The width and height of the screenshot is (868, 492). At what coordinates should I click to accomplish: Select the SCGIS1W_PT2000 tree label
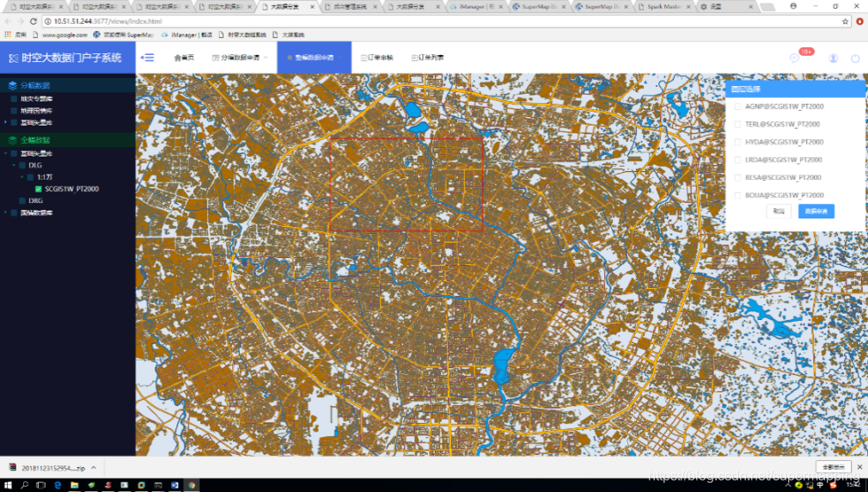72,189
